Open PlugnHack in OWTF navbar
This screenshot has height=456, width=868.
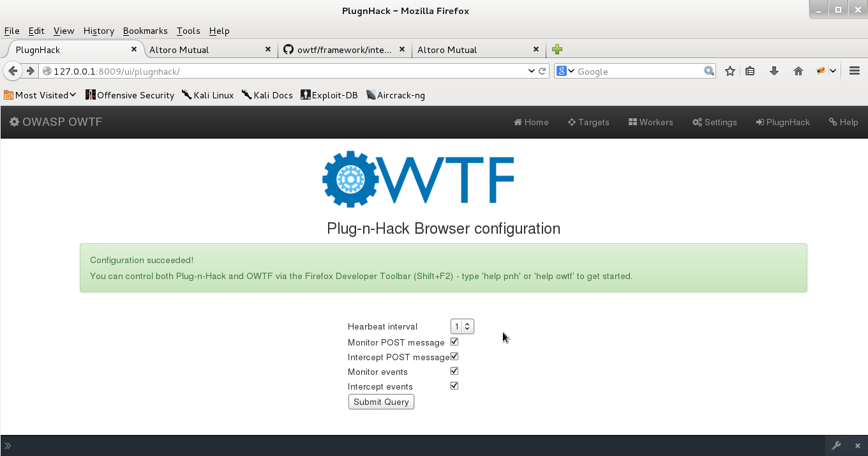pos(783,122)
